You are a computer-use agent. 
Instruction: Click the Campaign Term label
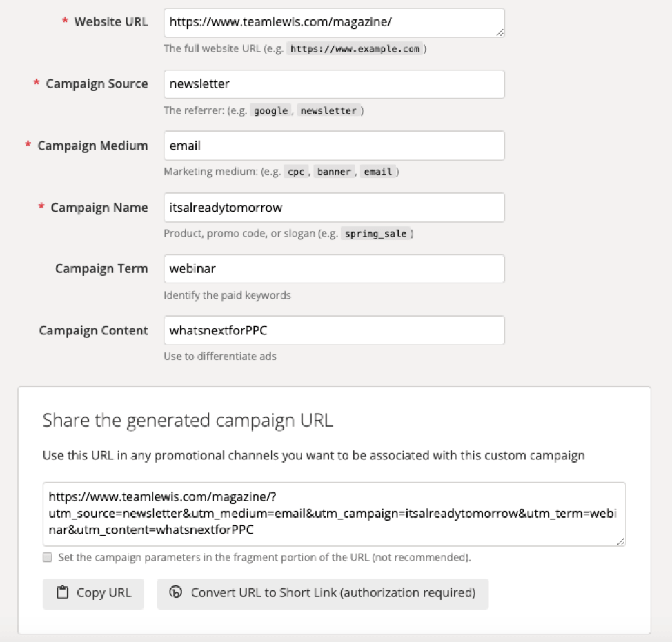101,269
